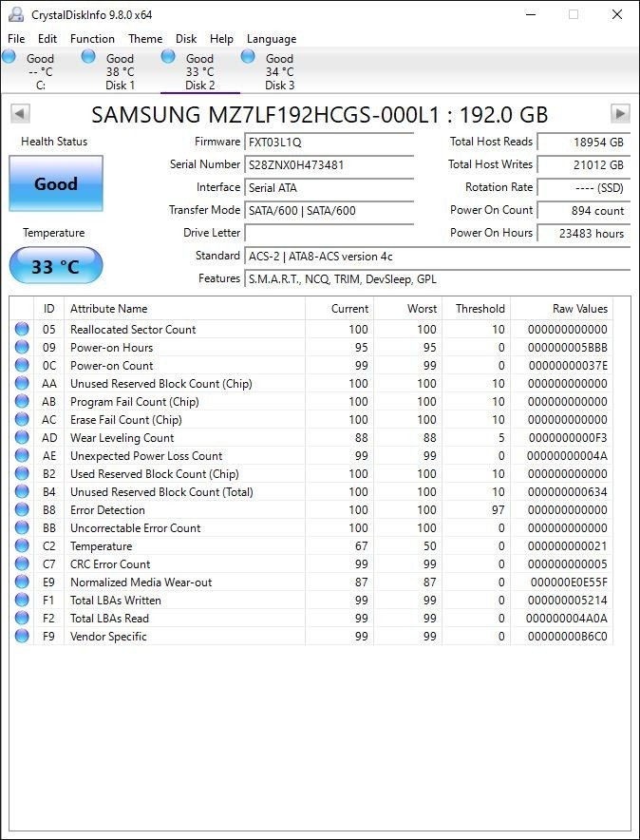Viewport: 640px width, 840px height.
Task: Open the File menu
Action: coord(16,39)
